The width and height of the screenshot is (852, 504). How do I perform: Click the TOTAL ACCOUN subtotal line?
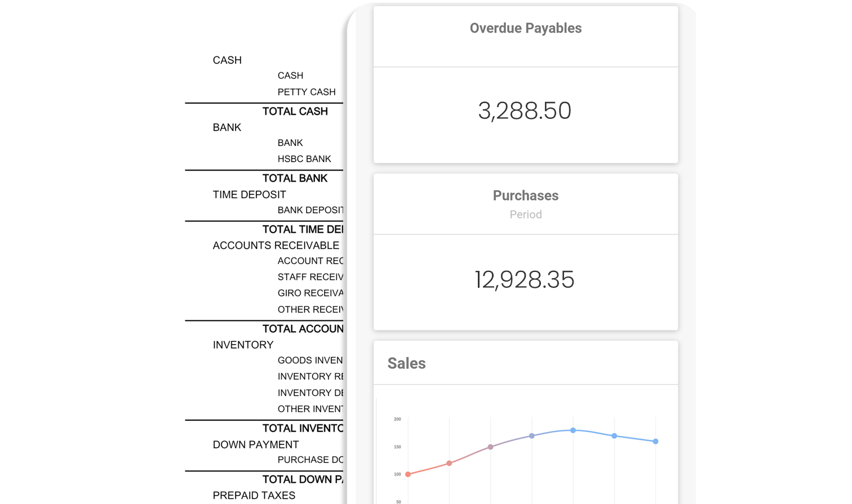click(x=303, y=329)
